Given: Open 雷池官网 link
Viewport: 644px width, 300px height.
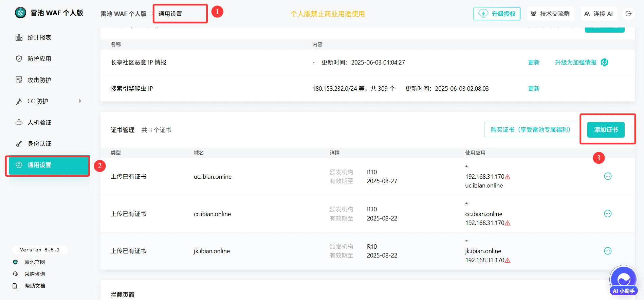Looking at the screenshot, I should coord(35,262).
